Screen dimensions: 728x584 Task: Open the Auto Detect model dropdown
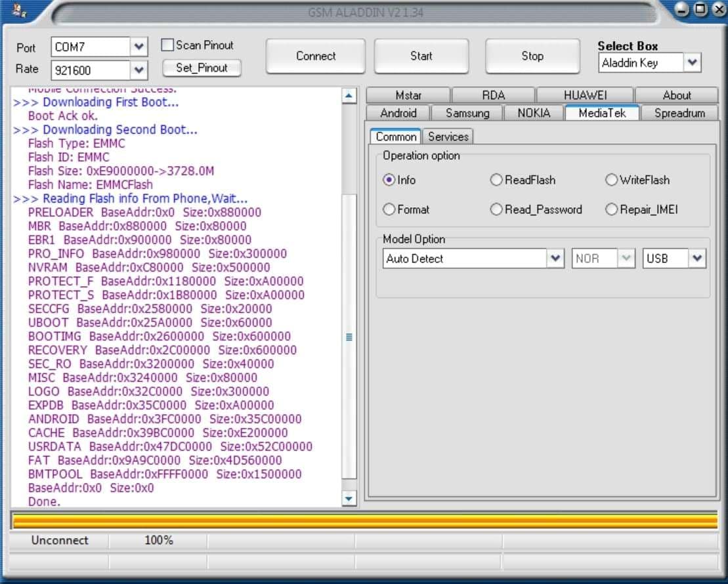[555, 258]
